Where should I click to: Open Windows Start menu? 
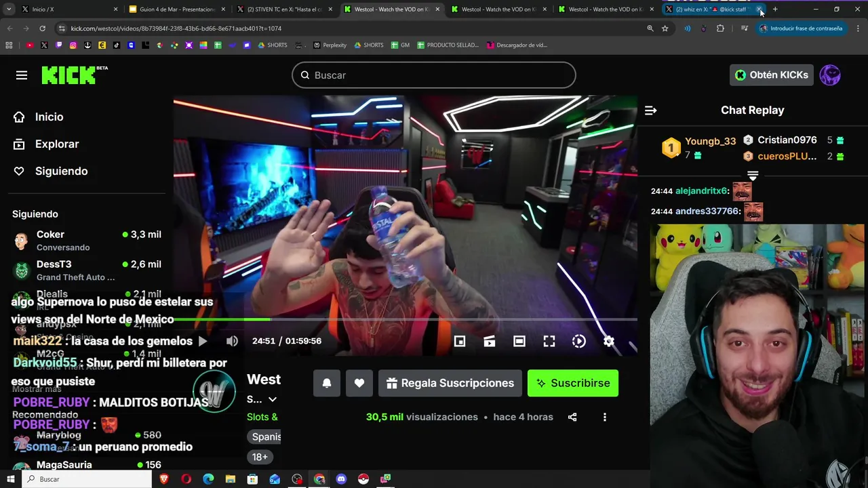click(10, 479)
